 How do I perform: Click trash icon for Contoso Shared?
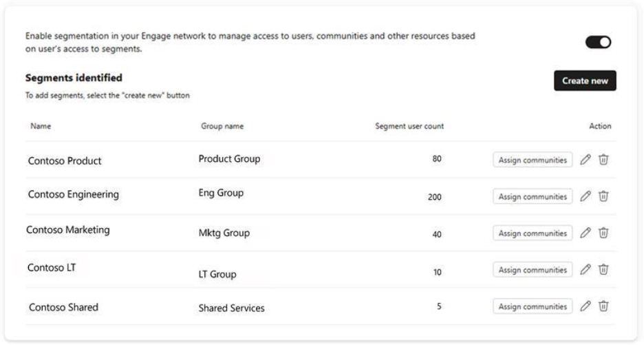[x=603, y=306]
